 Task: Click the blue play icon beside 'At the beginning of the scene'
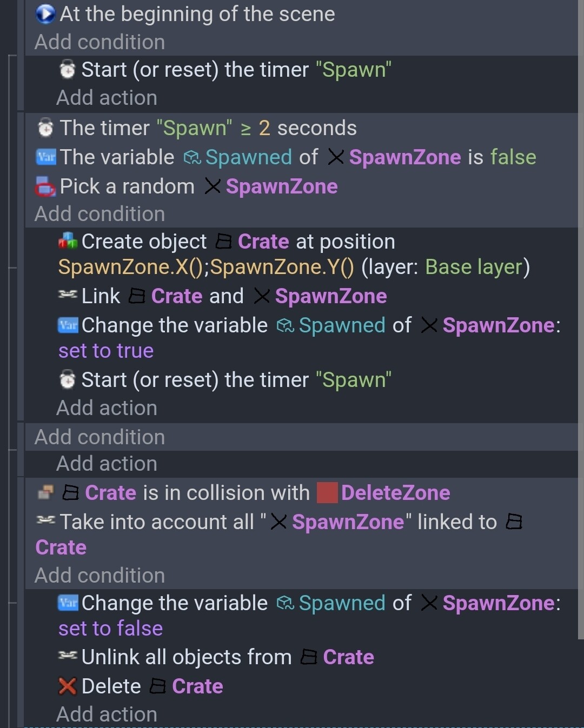coord(45,14)
